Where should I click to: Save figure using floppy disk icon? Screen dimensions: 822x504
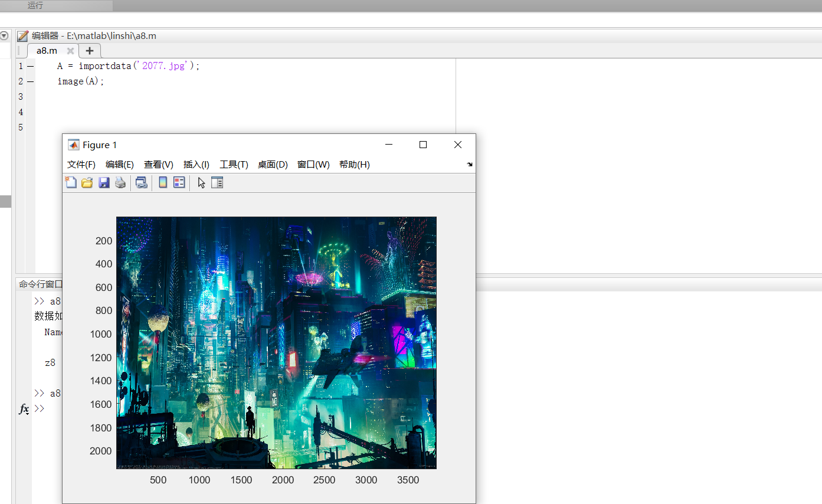click(104, 183)
